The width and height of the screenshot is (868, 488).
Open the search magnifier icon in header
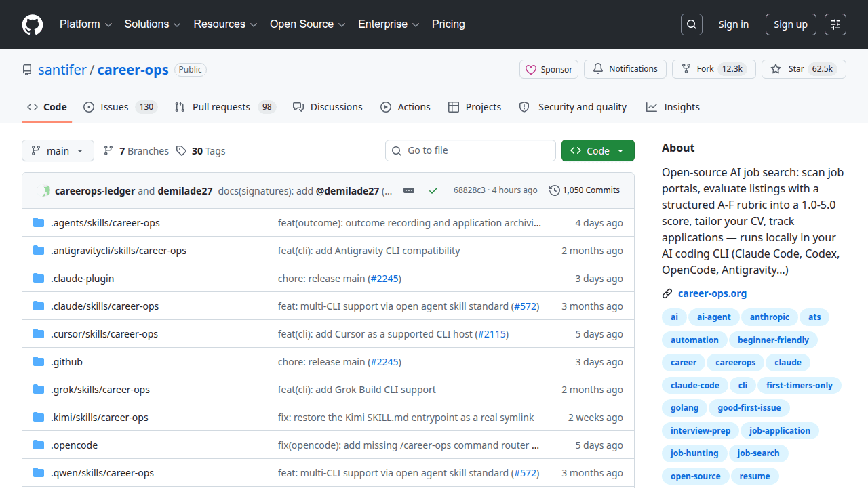click(x=692, y=24)
